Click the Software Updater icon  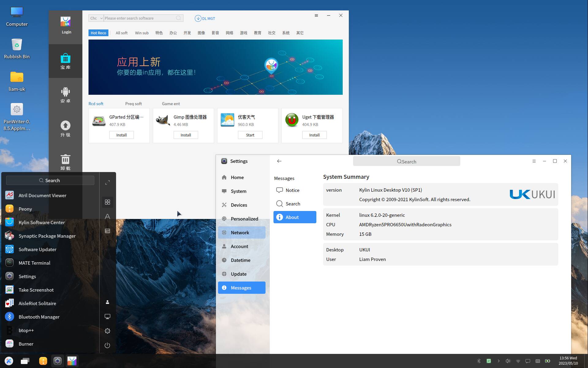[x=10, y=249]
